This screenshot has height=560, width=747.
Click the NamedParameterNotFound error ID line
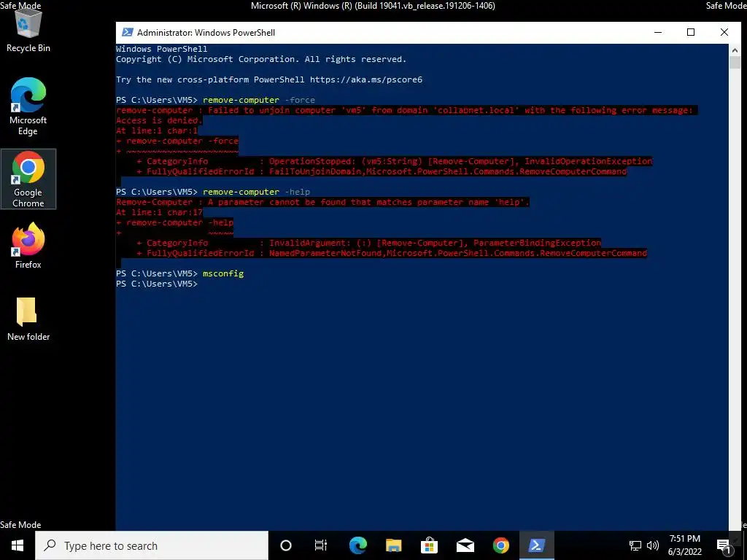tap(392, 253)
